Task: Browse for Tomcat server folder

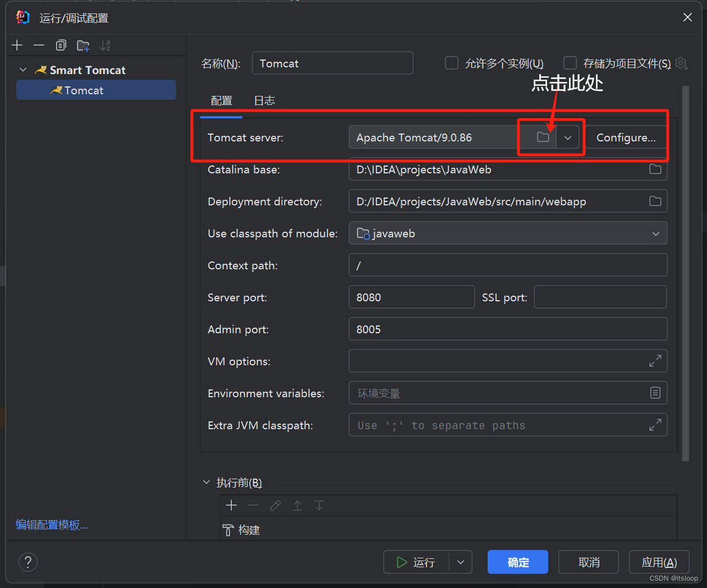Action: (543, 137)
